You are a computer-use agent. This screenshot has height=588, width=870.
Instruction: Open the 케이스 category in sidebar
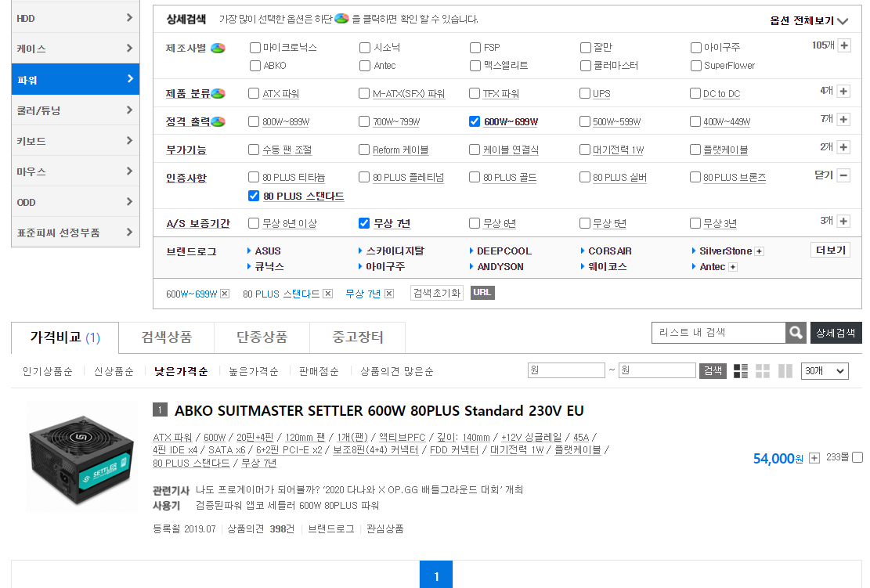(75, 49)
